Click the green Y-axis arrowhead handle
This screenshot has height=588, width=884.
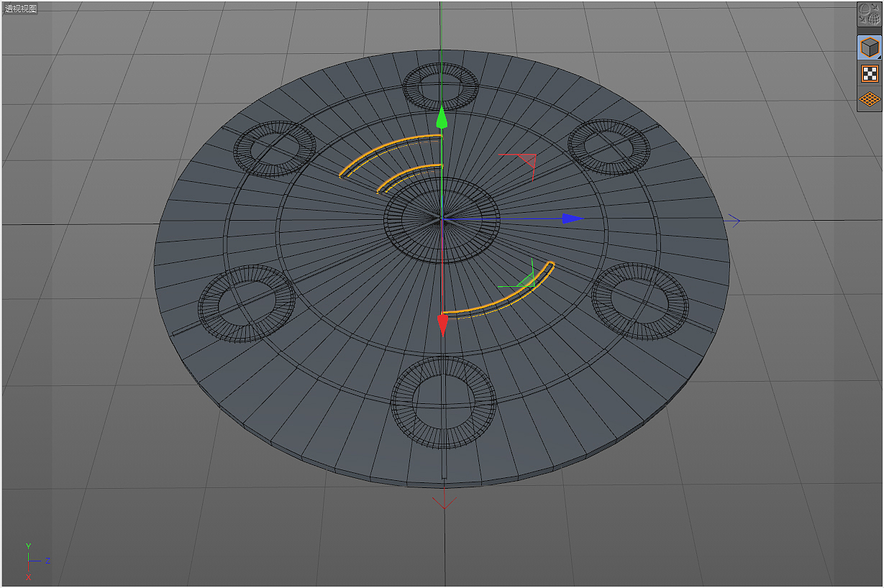(x=442, y=119)
